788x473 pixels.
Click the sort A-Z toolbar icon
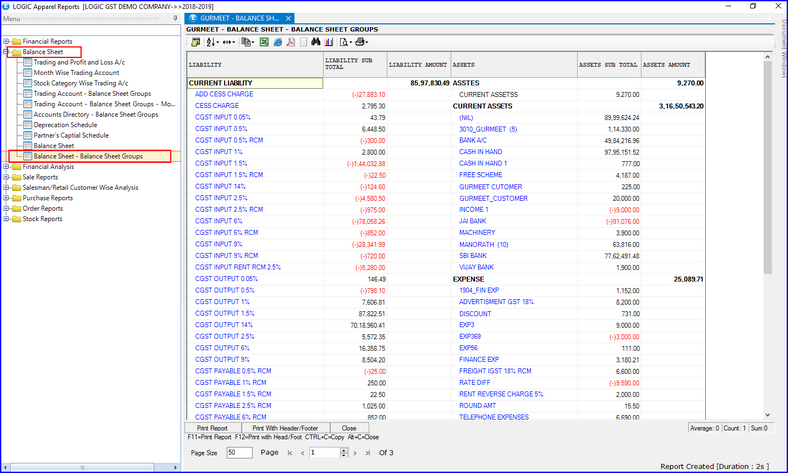pyautogui.click(x=212, y=42)
